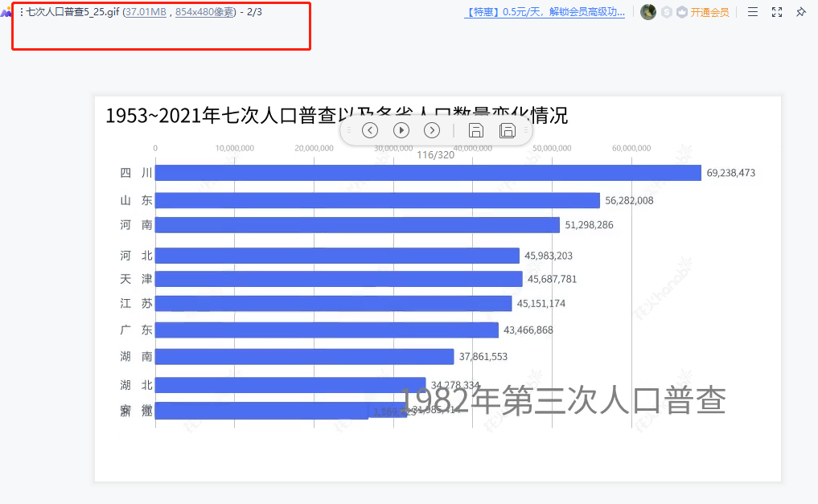Screen dimensions: 818x504
Task: Click the floating toolbar's left drag handle
Action: tap(349, 130)
